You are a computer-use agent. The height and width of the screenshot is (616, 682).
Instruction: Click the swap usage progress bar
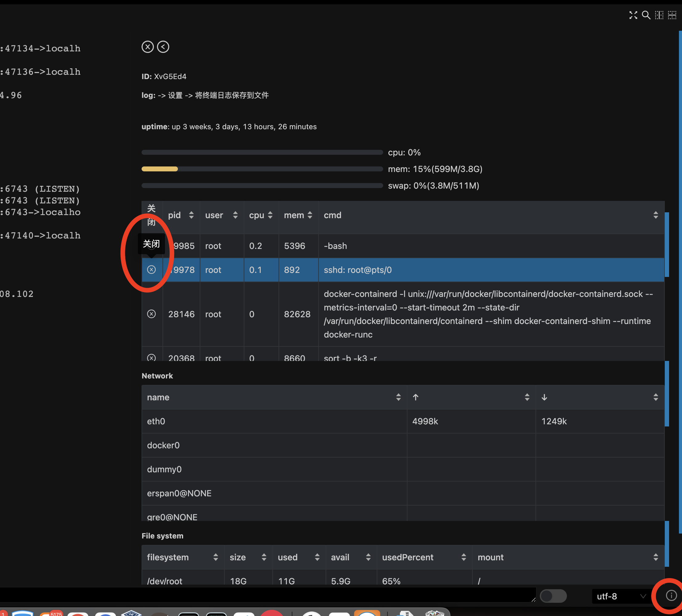click(262, 185)
